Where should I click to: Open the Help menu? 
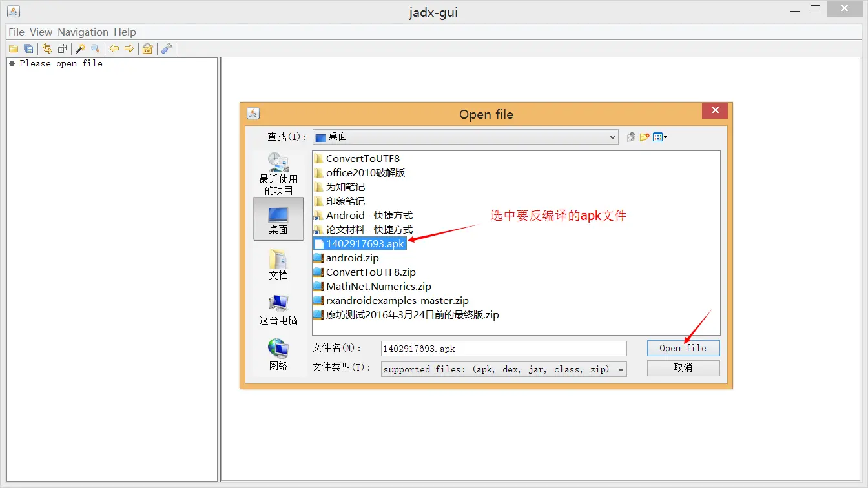(125, 32)
